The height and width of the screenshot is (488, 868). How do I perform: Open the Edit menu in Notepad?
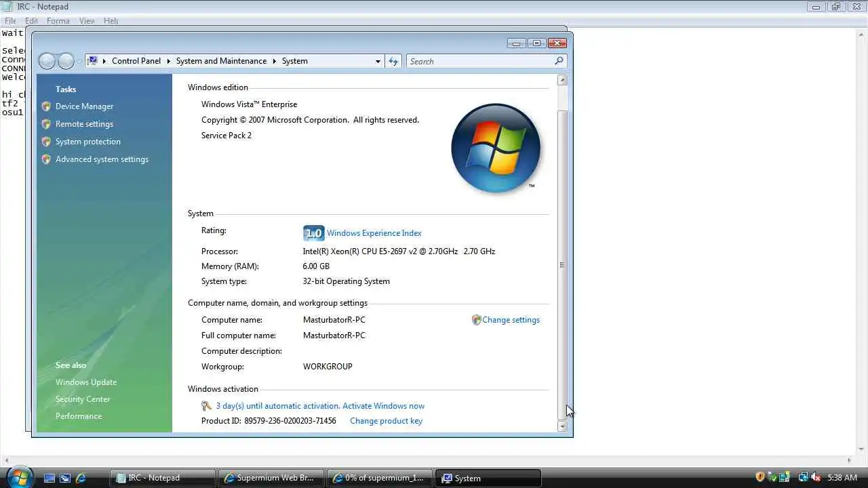pos(32,21)
